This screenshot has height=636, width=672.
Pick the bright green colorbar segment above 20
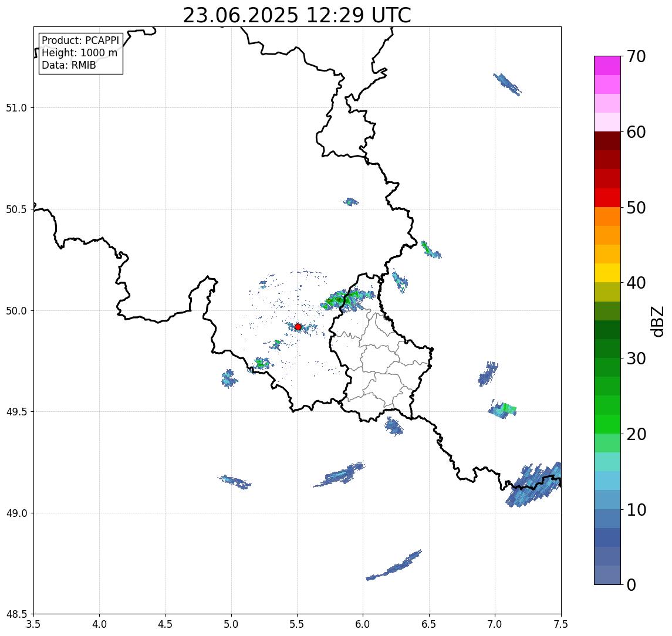[x=607, y=424]
